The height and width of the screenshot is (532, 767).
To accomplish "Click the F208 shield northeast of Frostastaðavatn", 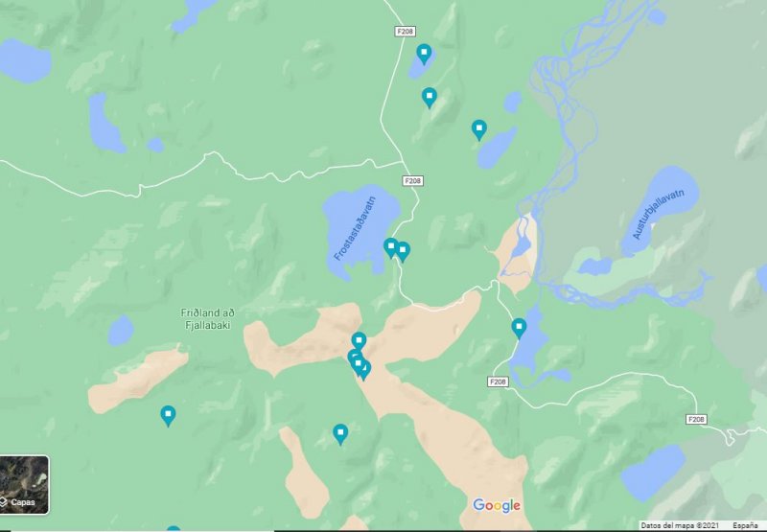I will click(413, 181).
